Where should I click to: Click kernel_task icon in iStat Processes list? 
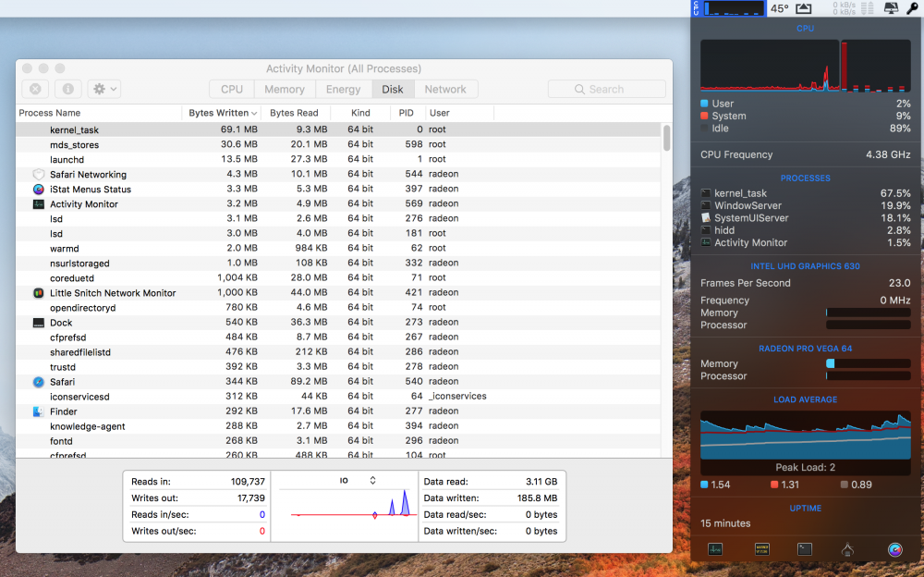706,193
